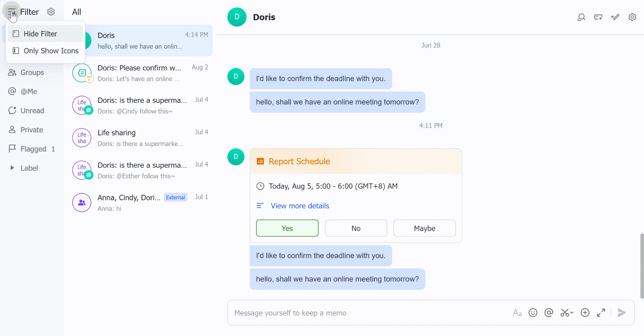This screenshot has height=336, width=644.
Task: Click View more details on Report Schedule
Action: point(300,206)
